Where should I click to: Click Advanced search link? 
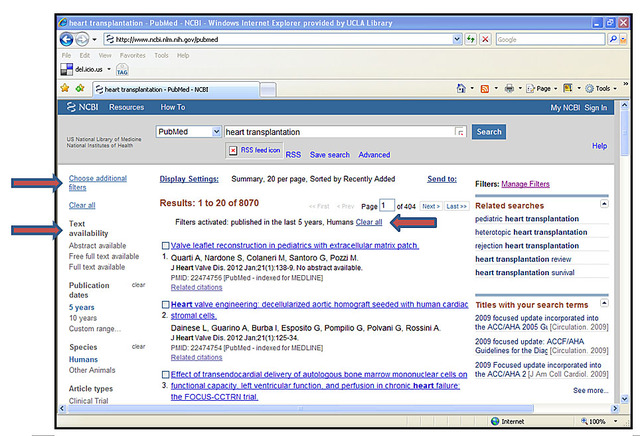pyautogui.click(x=374, y=155)
